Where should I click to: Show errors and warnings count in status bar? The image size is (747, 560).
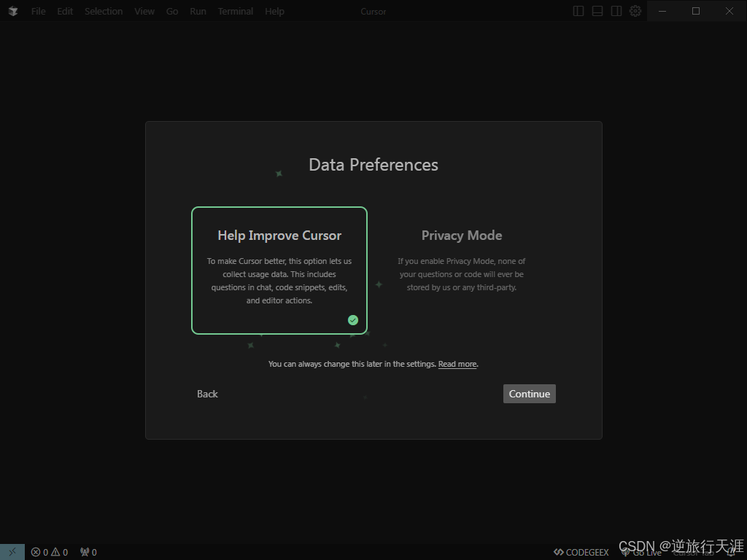click(x=50, y=552)
